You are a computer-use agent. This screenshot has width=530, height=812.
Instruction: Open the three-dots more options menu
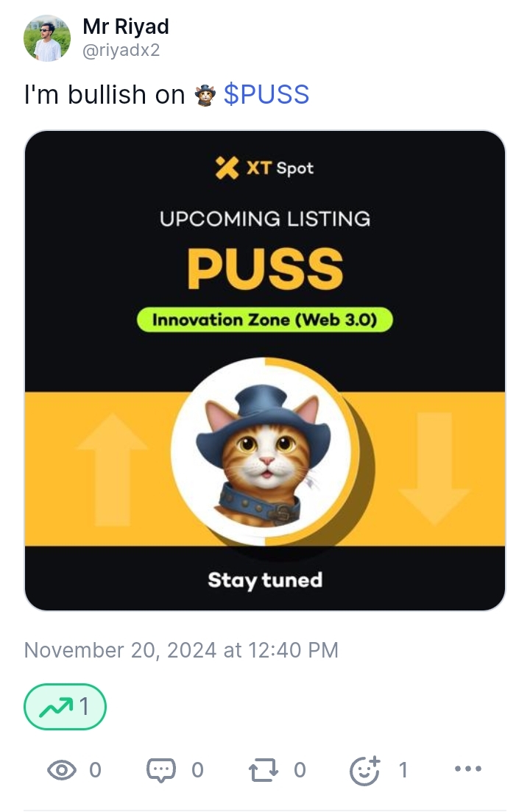click(x=468, y=769)
